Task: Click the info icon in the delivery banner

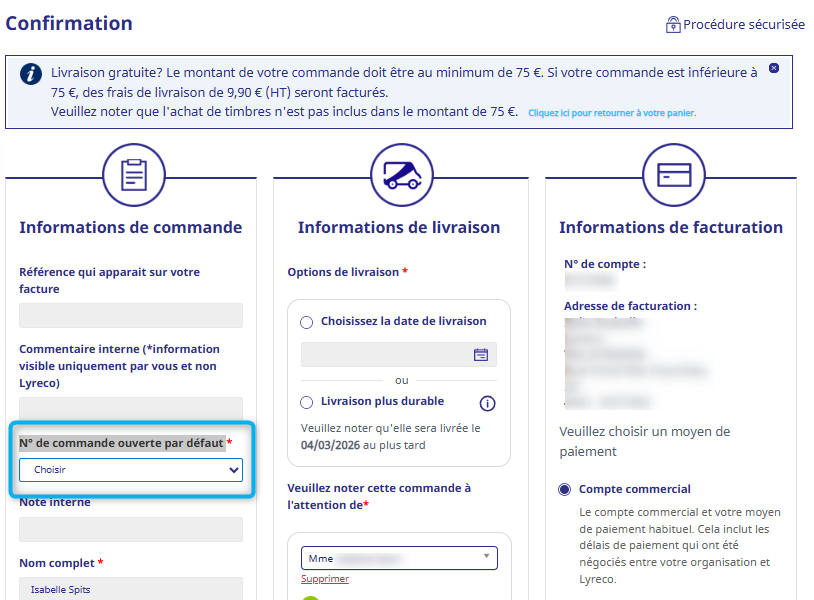Action: pyautogui.click(x=32, y=74)
